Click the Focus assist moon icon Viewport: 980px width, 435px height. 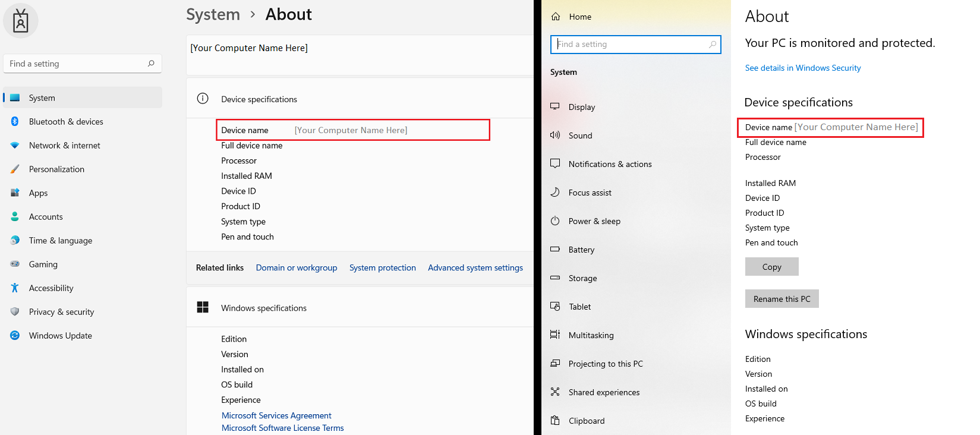tap(555, 193)
